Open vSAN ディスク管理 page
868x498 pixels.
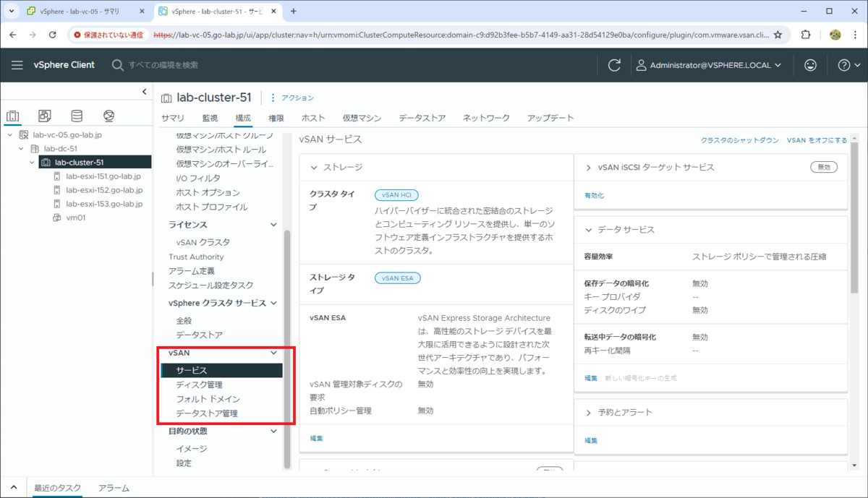tap(199, 385)
